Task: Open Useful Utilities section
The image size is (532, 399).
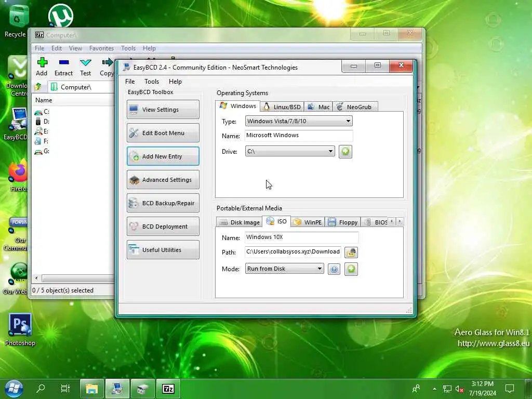Action: click(x=163, y=250)
